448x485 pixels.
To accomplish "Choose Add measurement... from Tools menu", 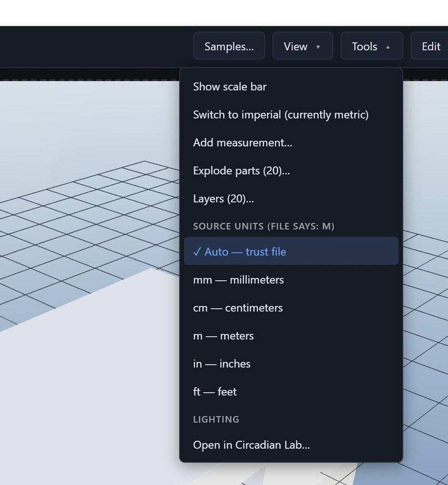I will point(291,143).
